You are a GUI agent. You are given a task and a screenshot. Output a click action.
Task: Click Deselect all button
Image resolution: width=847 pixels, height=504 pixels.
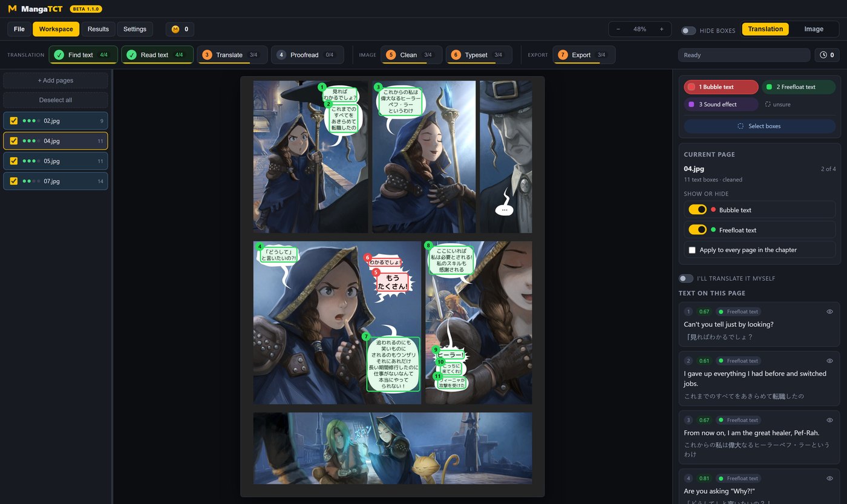56,100
